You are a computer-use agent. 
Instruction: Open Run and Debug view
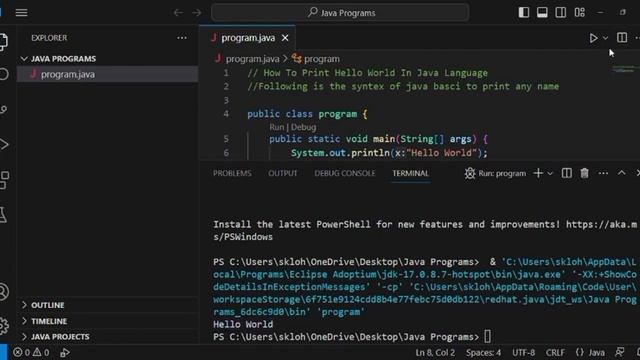pyautogui.click(x=3, y=144)
